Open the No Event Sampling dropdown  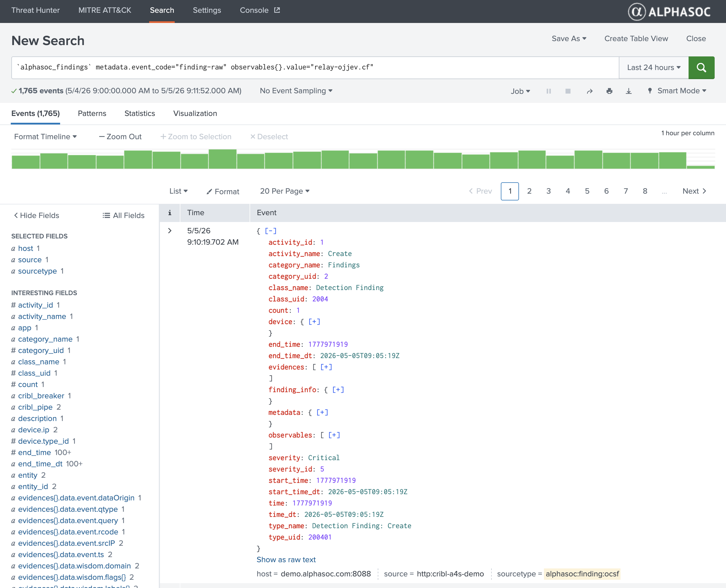(296, 91)
